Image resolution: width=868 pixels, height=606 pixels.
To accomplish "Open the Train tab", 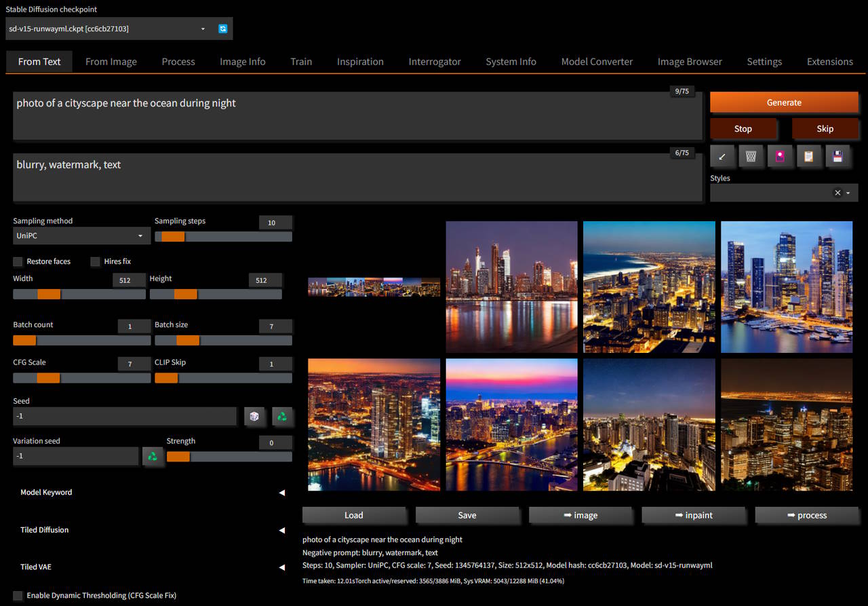I will (x=301, y=61).
